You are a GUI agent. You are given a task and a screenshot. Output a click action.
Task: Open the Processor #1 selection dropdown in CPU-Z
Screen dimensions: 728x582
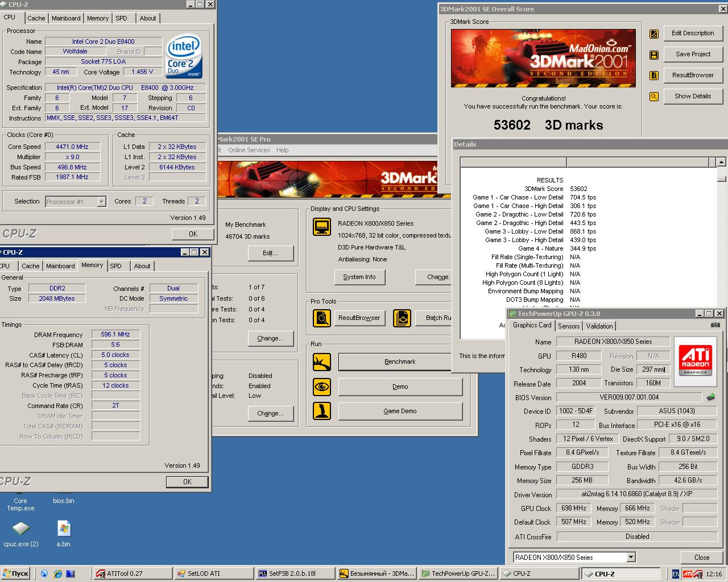point(101,201)
